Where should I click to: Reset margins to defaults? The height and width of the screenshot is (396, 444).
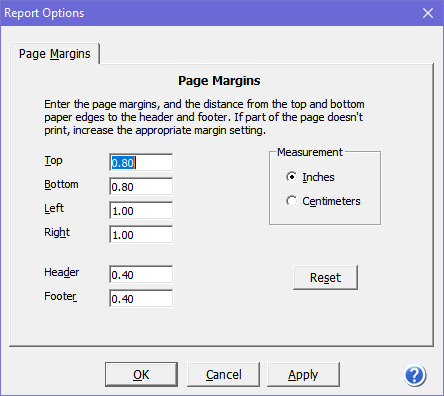pos(325,277)
